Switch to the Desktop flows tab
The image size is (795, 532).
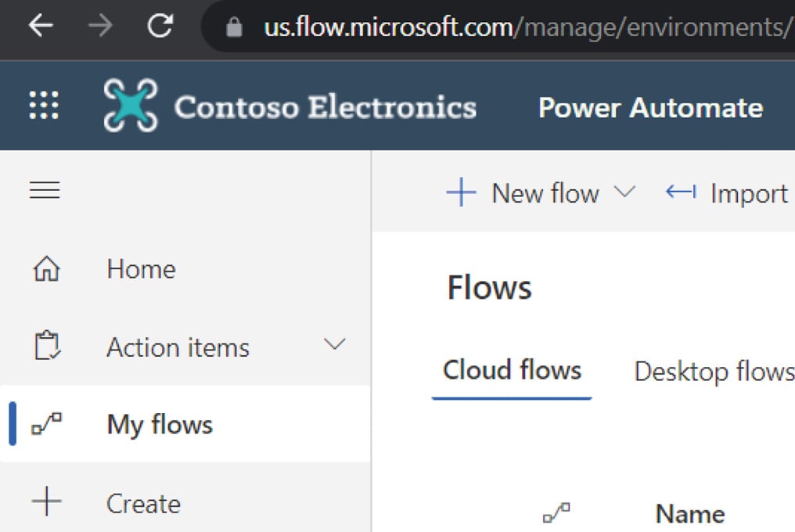point(713,371)
